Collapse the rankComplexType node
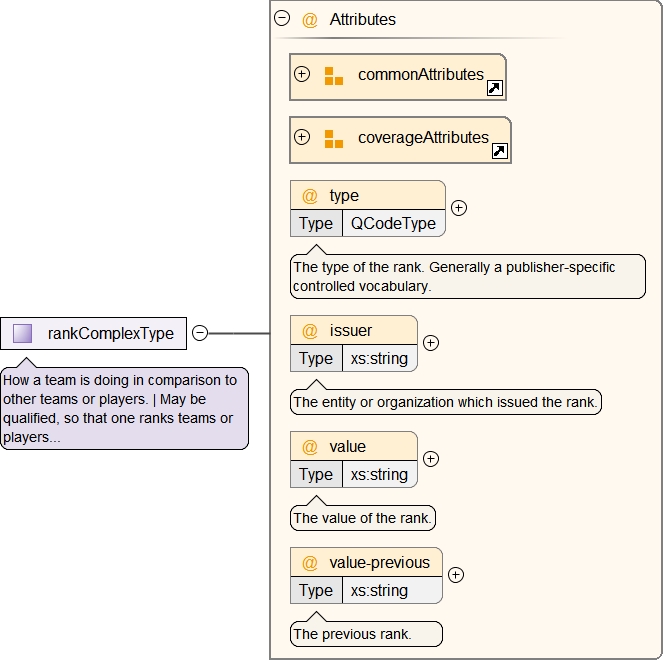Viewport: 664px width, 661px height. (200, 334)
